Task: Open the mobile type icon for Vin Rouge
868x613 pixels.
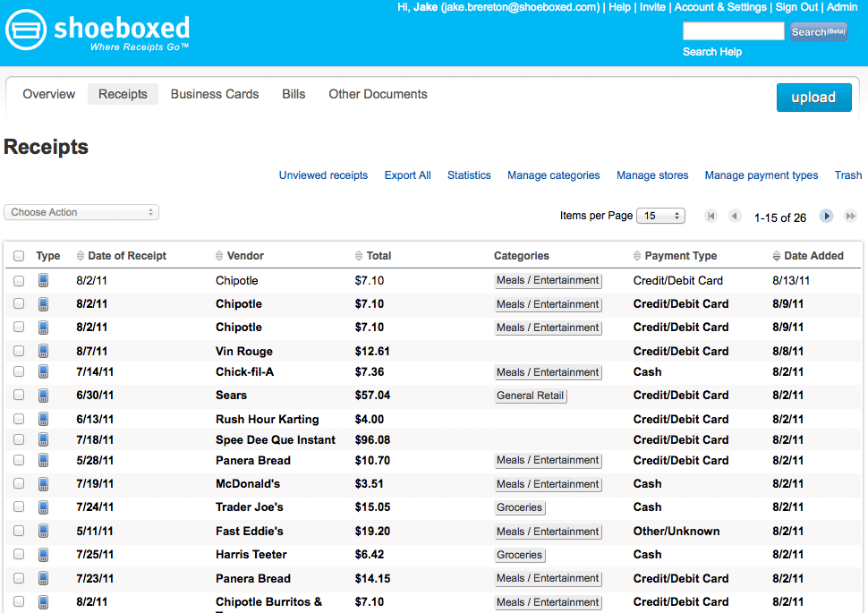Action: pos(43,351)
